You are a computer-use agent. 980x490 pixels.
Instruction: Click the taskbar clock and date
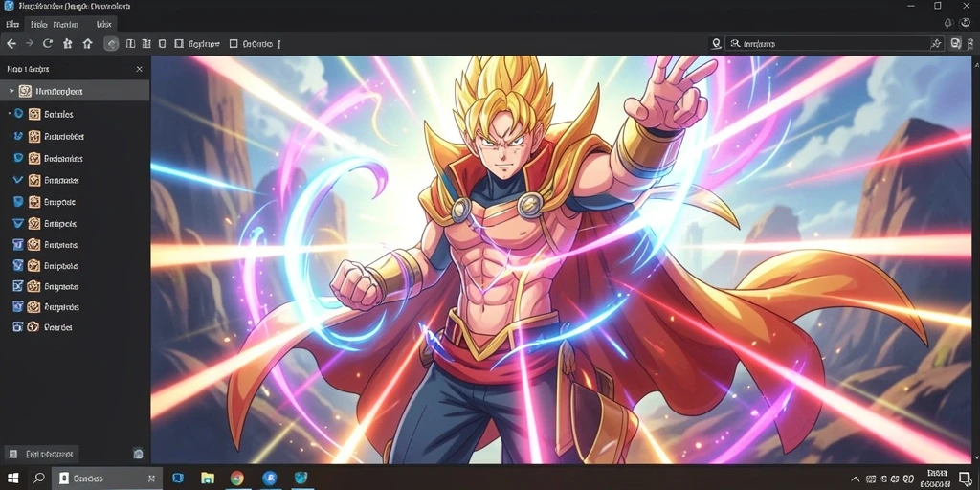[x=936, y=479]
